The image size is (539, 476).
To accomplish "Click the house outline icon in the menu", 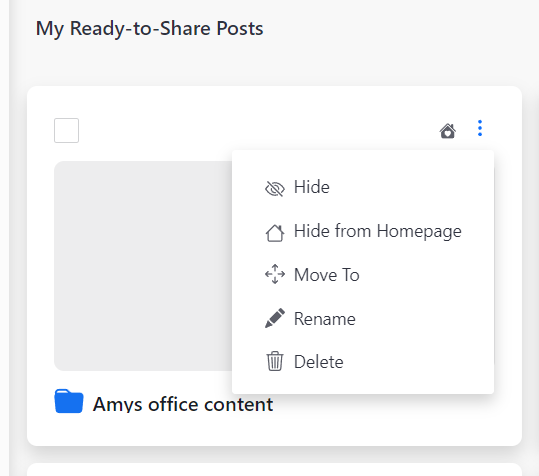I will pos(275,233).
